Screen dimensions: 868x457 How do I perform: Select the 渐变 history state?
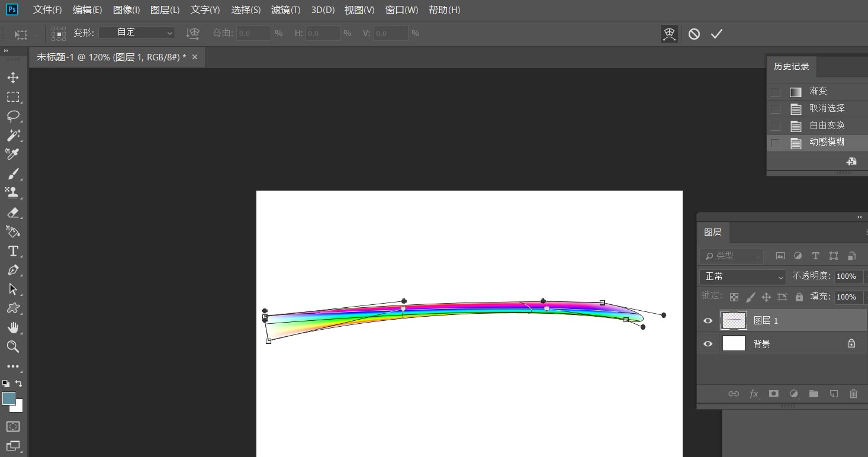tap(817, 92)
